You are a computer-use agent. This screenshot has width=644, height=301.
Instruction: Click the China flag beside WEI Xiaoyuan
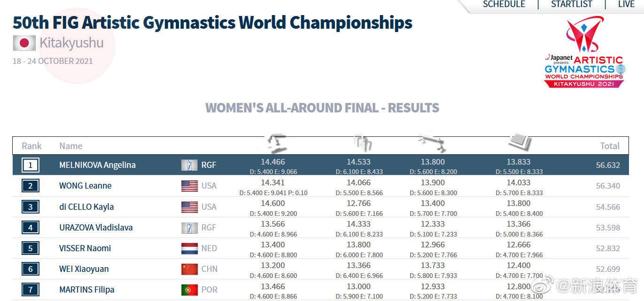[189, 269]
